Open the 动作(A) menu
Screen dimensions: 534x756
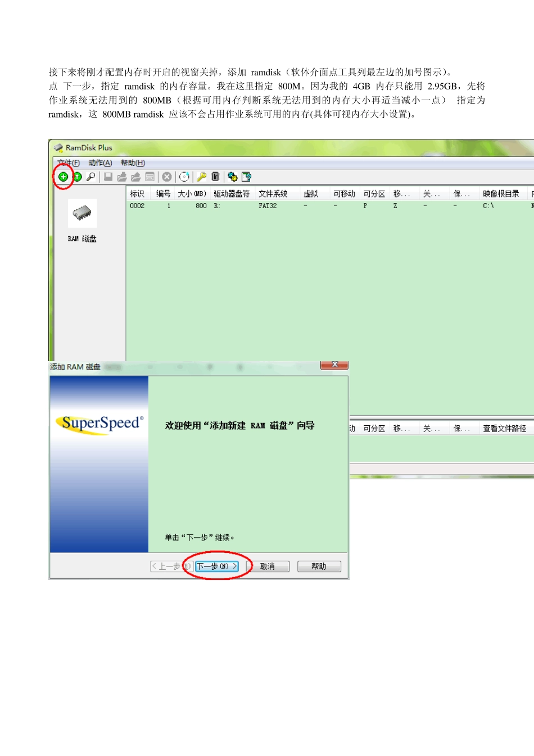point(100,163)
